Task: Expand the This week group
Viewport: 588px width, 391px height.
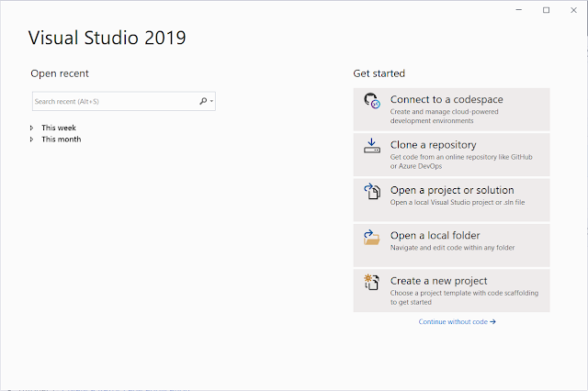Action: [31, 128]
